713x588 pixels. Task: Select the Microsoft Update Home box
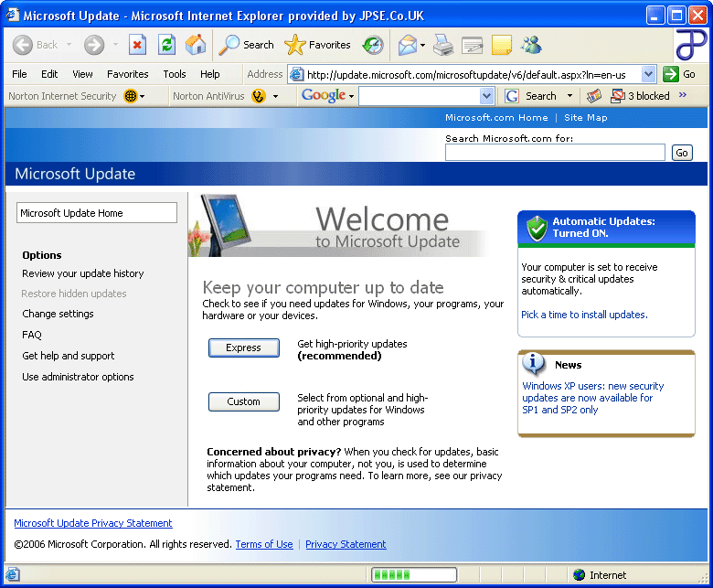[x=97, y=213]
